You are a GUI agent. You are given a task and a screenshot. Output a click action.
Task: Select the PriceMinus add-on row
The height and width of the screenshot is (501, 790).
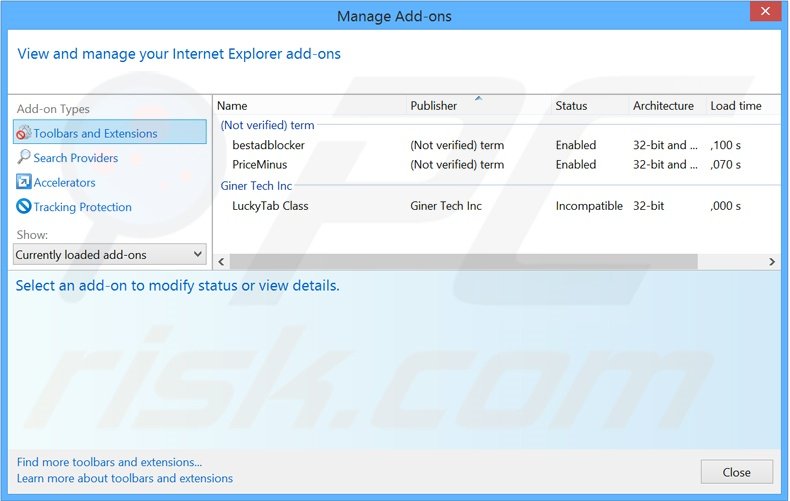[496, 165]
